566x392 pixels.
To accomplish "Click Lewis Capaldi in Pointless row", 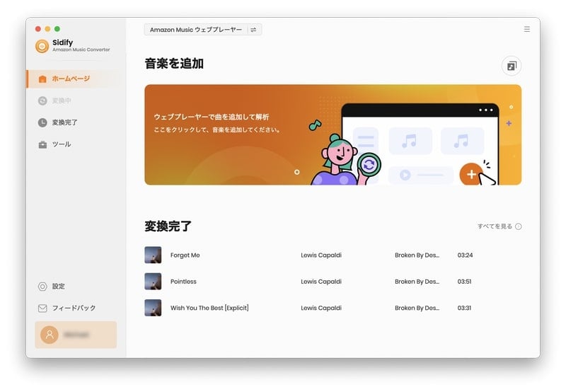I will coord(321,282).
